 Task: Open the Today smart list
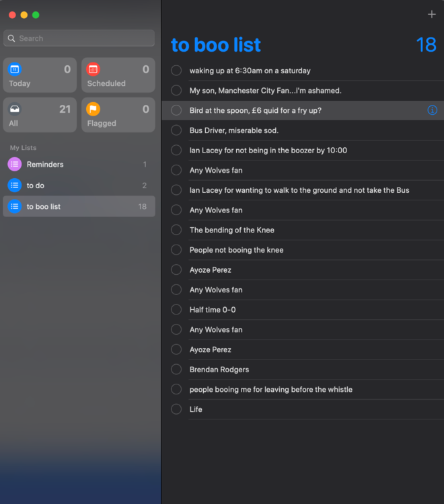coord(40,75)
